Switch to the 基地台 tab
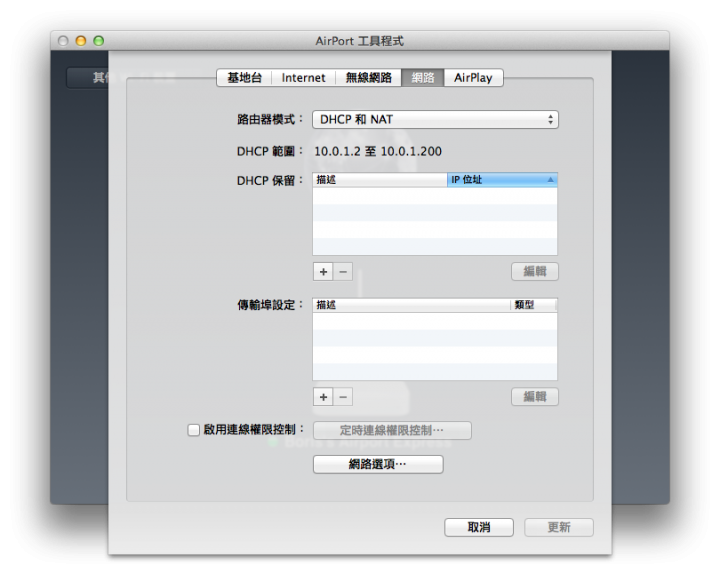 click(x=244, y=78)
